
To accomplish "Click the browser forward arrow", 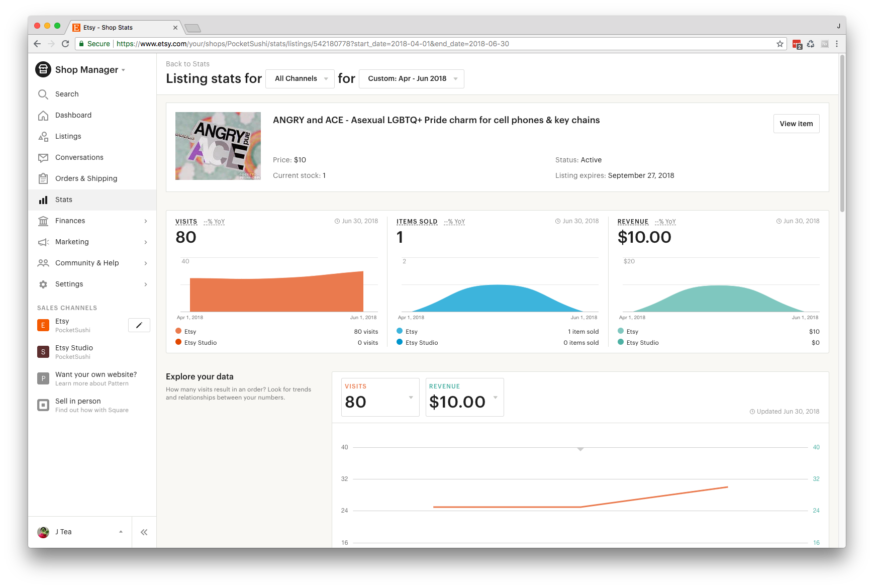I will tap(51, 44).
